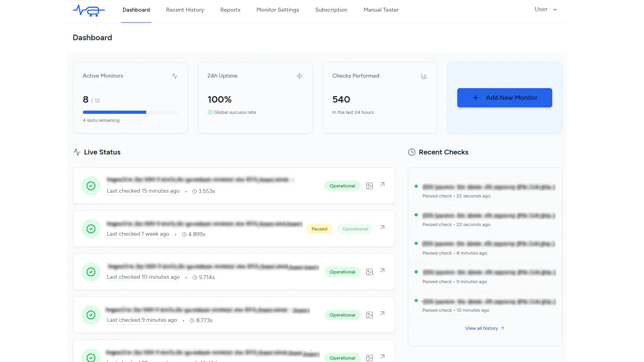Image resolution: width=644 pixels, height=362 pixels.
Task: Click the Live Status pulse icon
Action: [77, 152]
